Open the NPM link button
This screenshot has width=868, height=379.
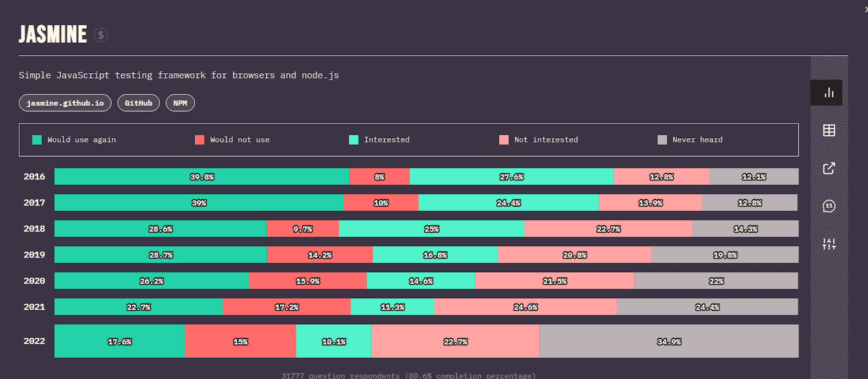[180, 103]
